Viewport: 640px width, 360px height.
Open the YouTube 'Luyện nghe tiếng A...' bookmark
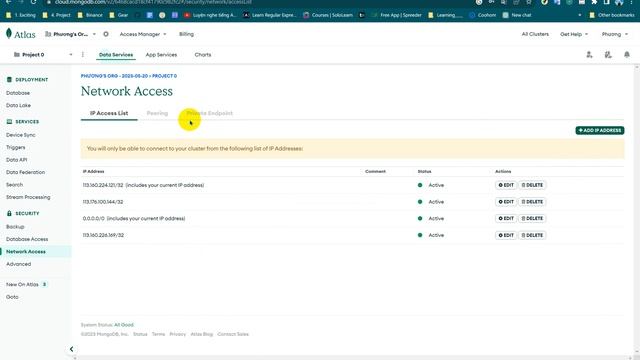click(x=210, y=15)
